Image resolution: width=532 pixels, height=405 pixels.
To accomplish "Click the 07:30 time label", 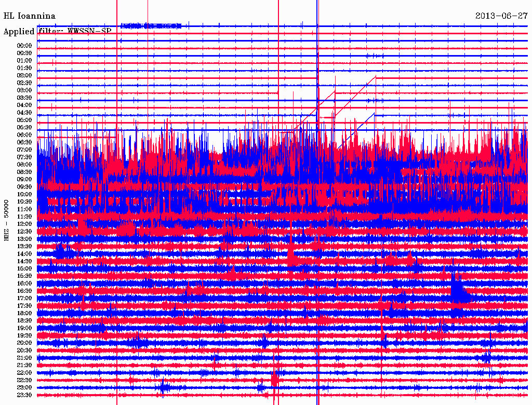I will tap(24, 157).
